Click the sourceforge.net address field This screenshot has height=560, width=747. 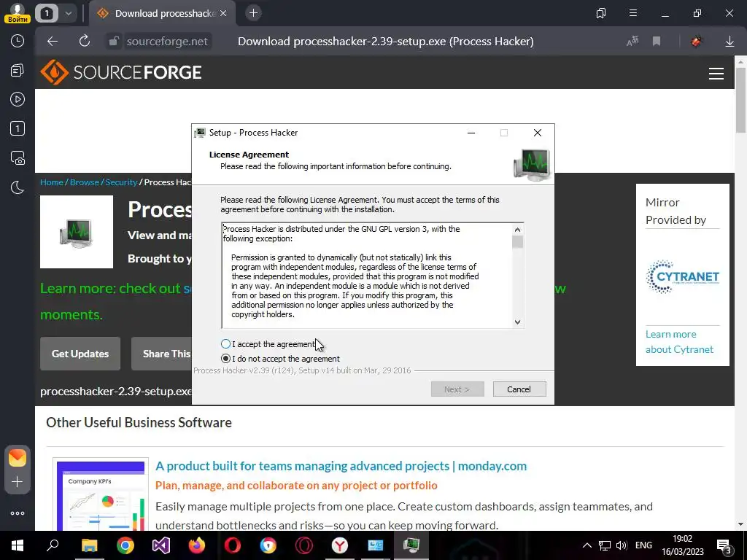[x=167, y=42]
